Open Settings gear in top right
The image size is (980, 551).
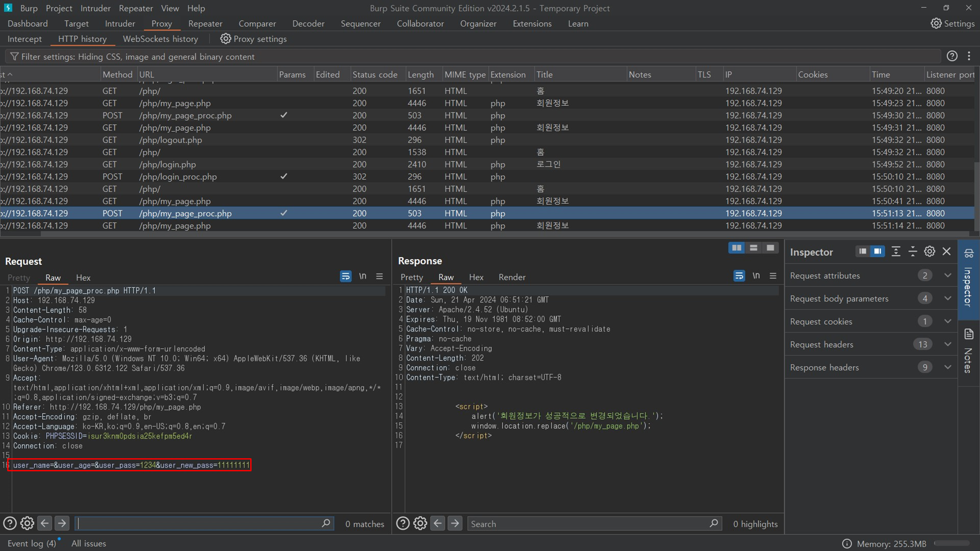[x=953, y=24]
